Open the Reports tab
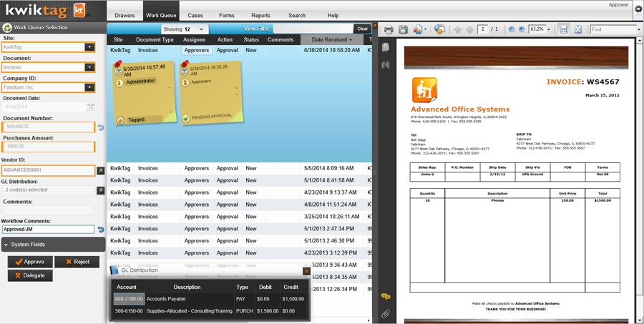Viewport: 644px width, 324px height. [x=260, y=16]
